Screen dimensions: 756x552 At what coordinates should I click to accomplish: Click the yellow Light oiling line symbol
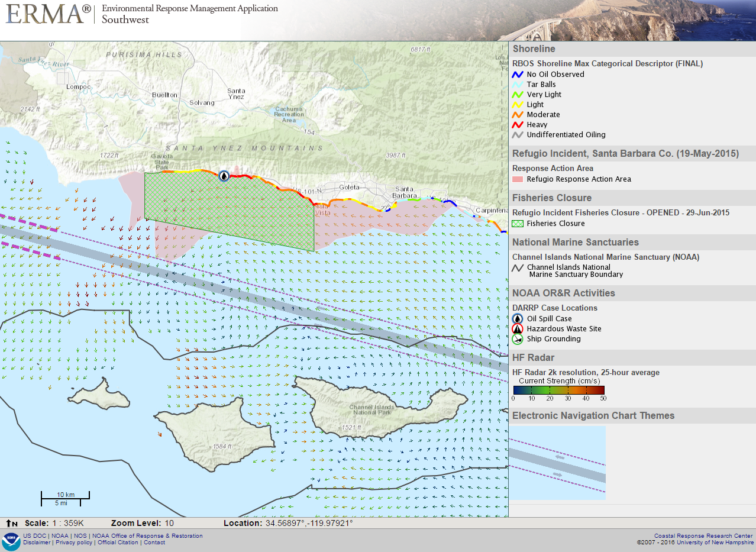(x=518, y=105)
